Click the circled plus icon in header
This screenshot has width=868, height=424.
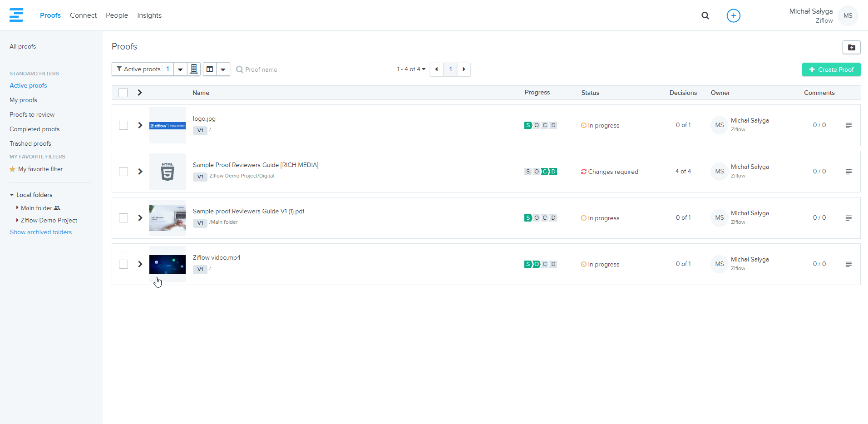pos(733,15)
